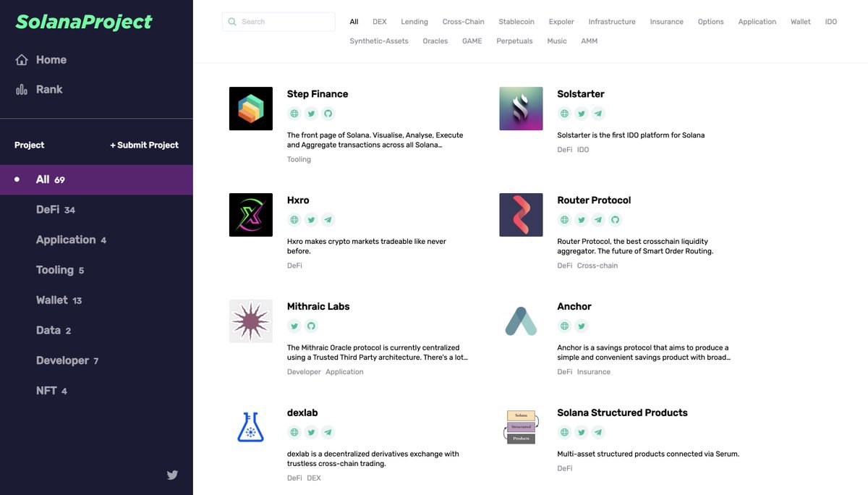Screen dimensions: 868x495
Task: Open Step Finance website globe icon
Action: point(294,114)
